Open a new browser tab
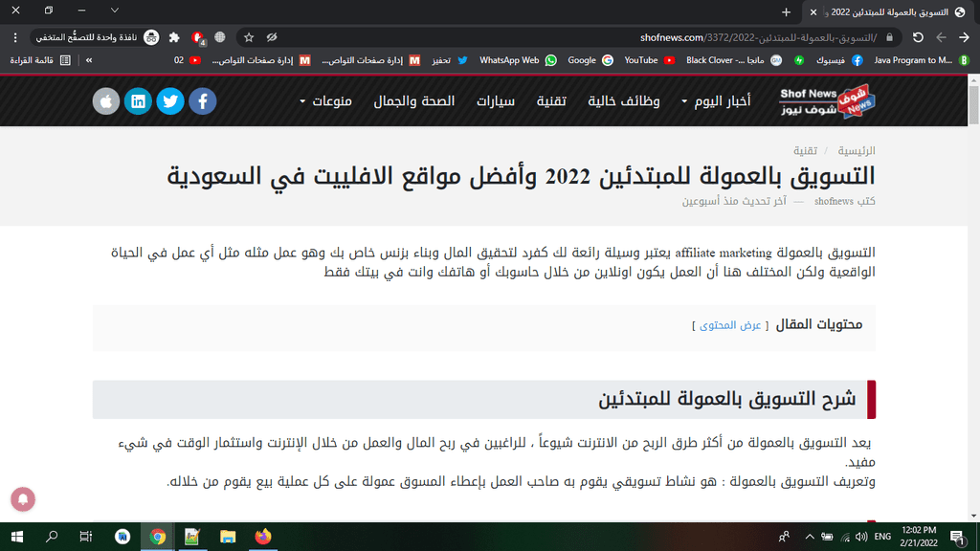 787,11
